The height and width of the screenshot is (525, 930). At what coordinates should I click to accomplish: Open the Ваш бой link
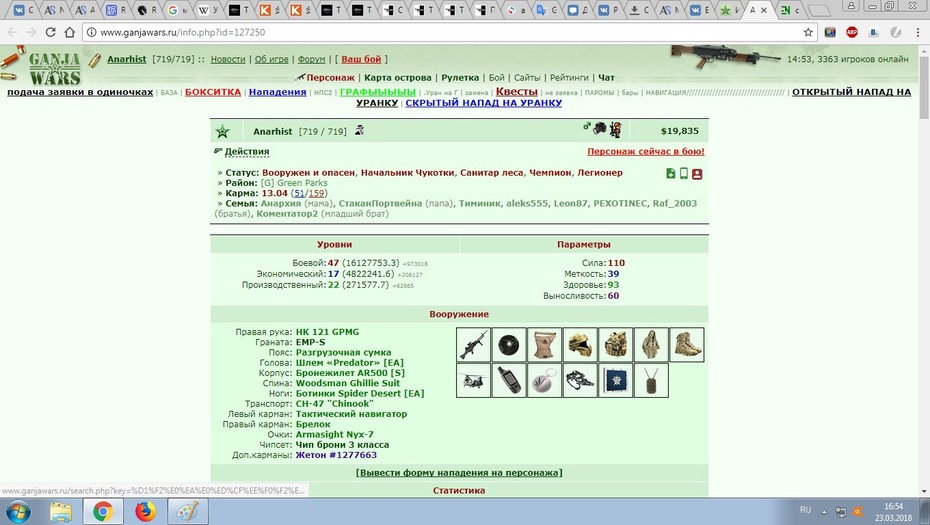[x=361, y=59]
